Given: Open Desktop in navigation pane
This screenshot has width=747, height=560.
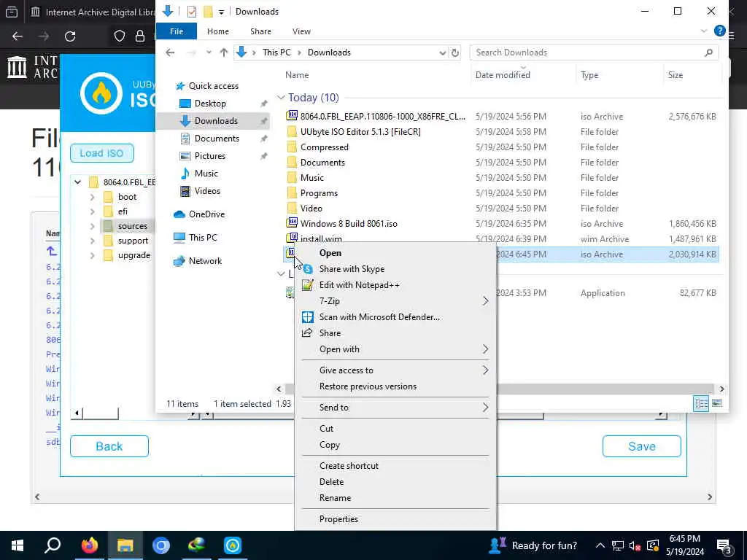Looking at the screenshot, I should pos(210,104).
